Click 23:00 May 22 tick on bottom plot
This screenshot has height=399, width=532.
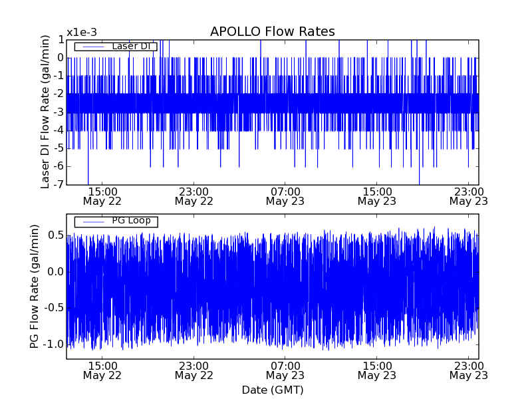[x=194, y=370]
